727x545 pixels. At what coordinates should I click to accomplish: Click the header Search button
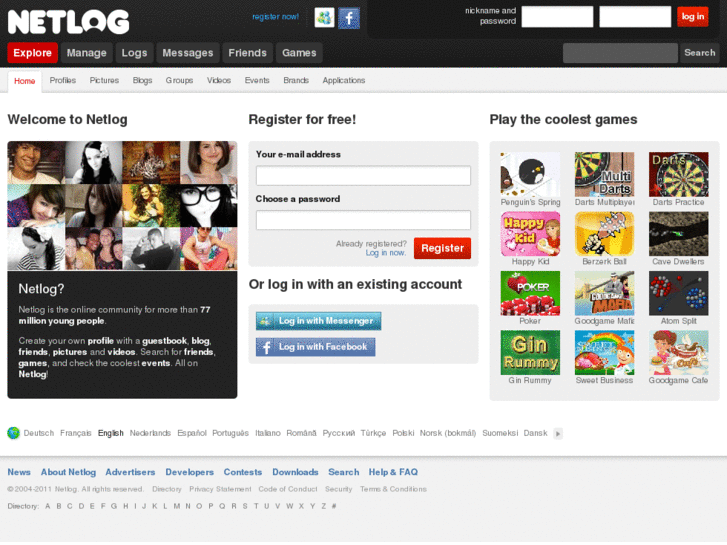pyautogui.click(x=700, y=53)
